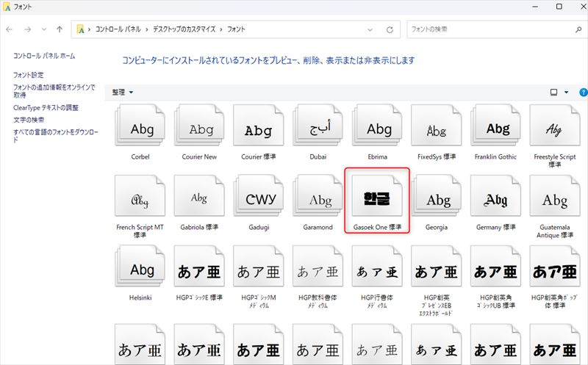This screenshot has width=588, height=365.
Task: Open the Gadugi font family icon
Action: click(259, 195)
